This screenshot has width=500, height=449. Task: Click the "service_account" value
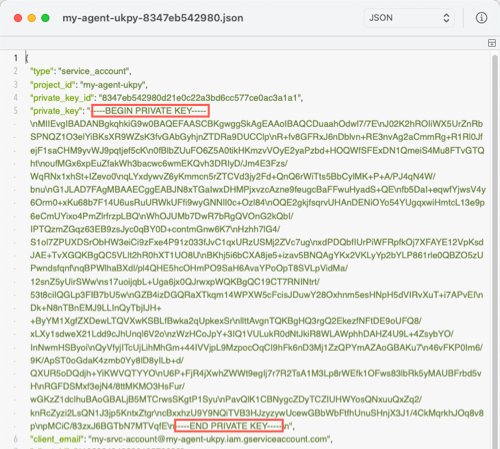(x=94, y=71)
